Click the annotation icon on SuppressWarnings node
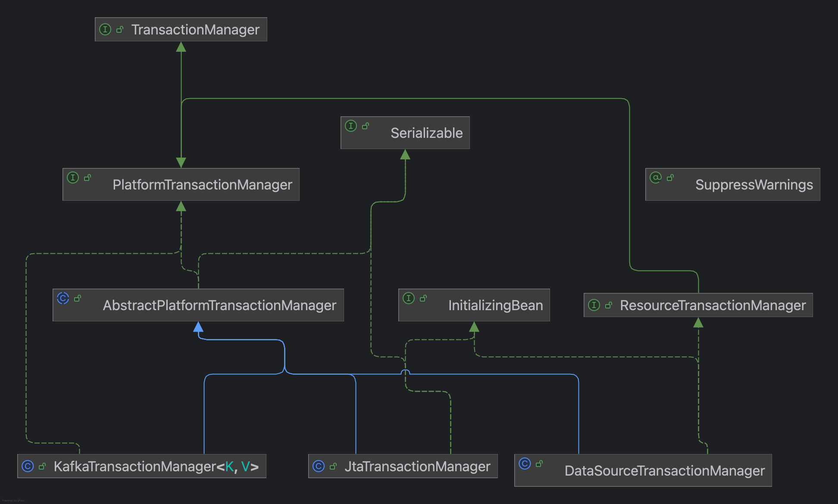Screen dimensions: 838x504 [x=656, y=177]
